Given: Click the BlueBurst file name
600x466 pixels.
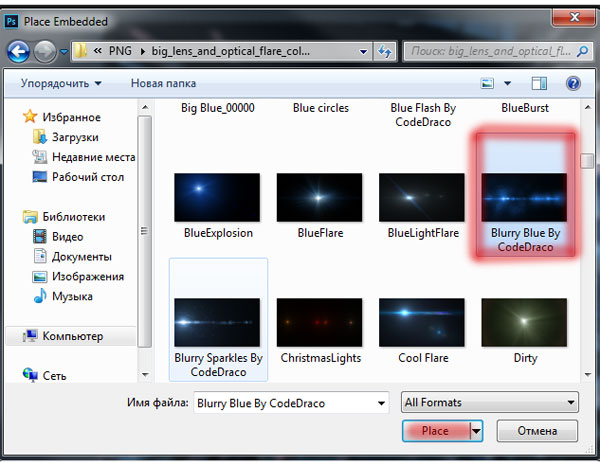Looking at the screenshot, I should pyautogui.click(x=525, y=108).
